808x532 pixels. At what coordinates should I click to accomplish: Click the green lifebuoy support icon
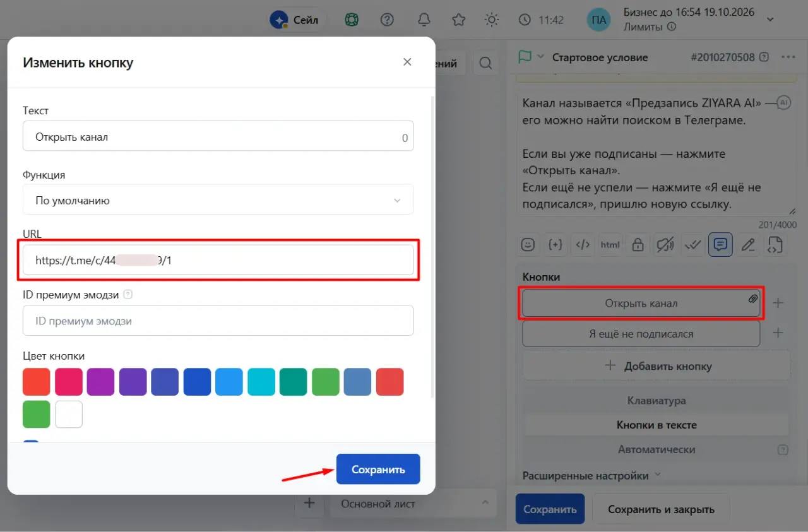352,20
